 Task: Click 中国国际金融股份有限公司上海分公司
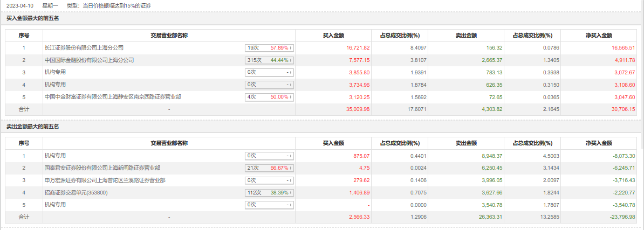(x=89, y=60)
